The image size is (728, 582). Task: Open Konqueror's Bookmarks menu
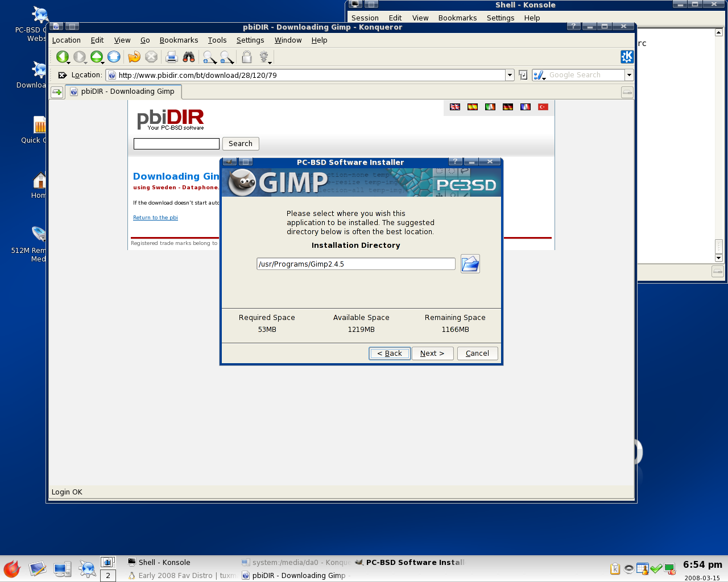coord(179,40)
